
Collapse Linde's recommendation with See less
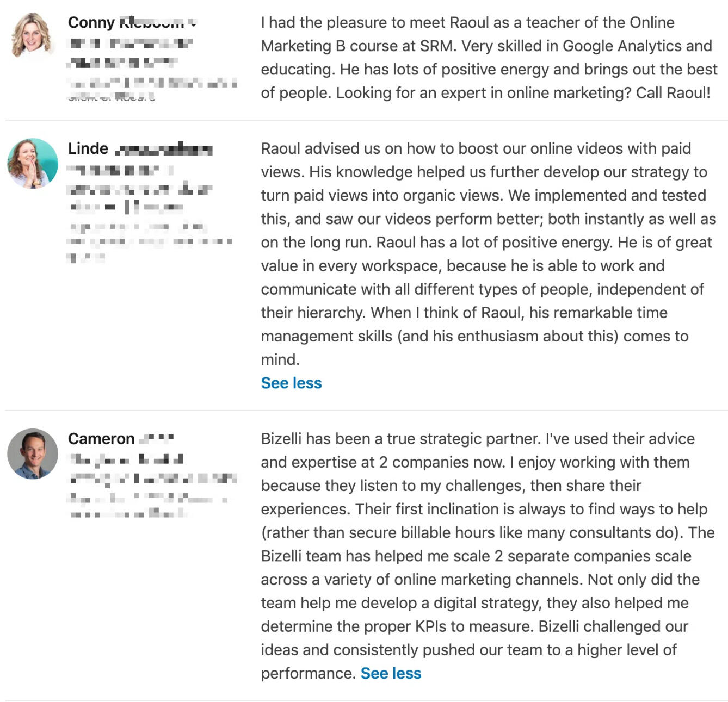(x=291, y=383)
